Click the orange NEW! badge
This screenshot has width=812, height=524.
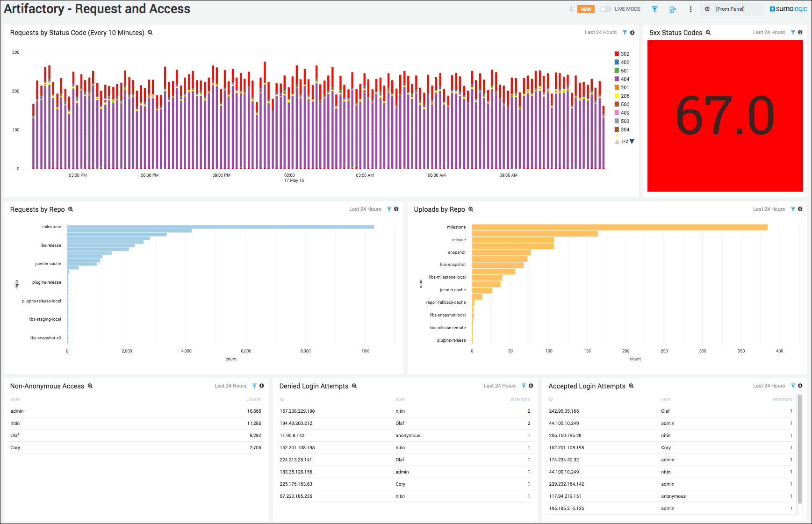pos(586,9)
